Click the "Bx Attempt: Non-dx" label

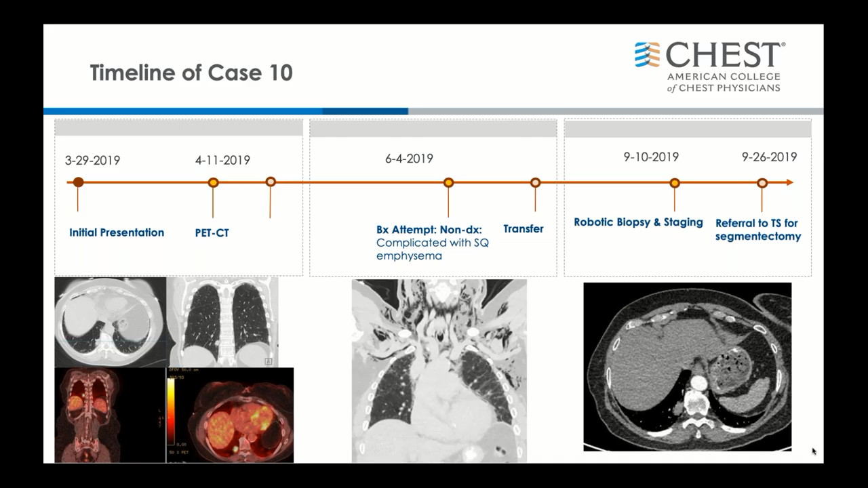429,229
